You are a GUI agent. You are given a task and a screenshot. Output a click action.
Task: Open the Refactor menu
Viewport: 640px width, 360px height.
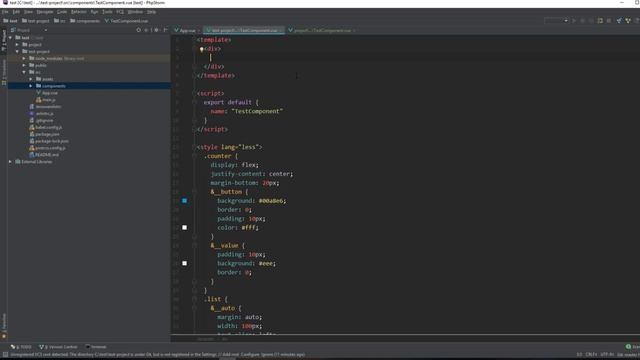78,12
